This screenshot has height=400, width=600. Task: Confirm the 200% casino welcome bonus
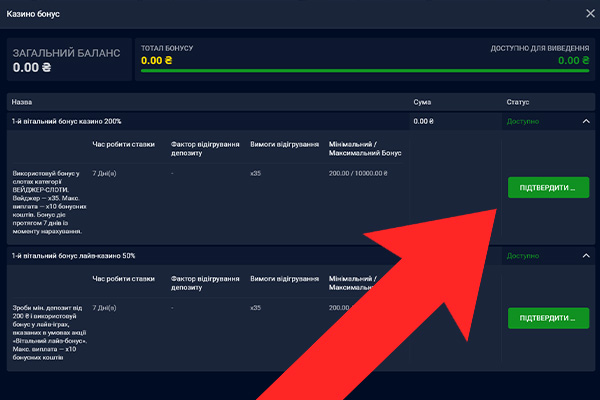pos(548,187)
